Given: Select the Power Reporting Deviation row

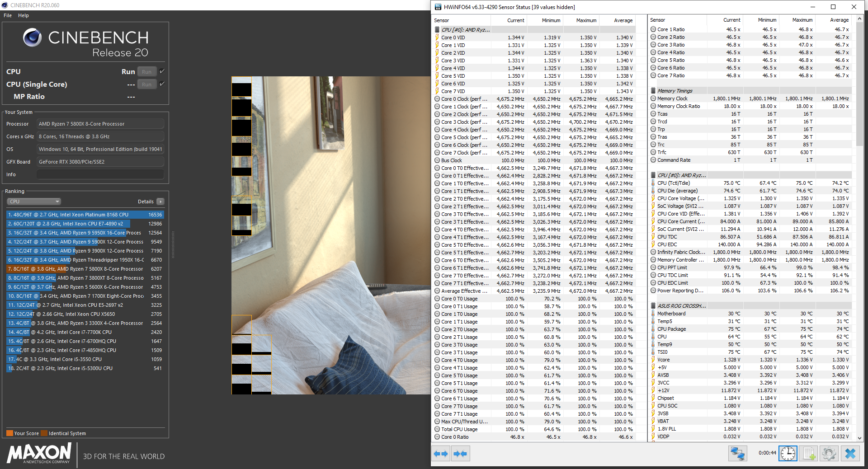Looking at the screenshot, I should point(750,291).
